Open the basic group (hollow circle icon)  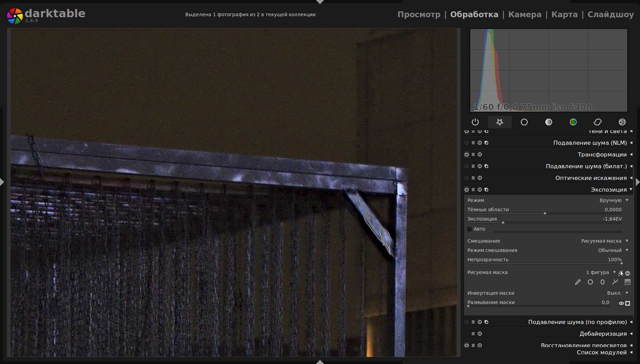[524, 122]
